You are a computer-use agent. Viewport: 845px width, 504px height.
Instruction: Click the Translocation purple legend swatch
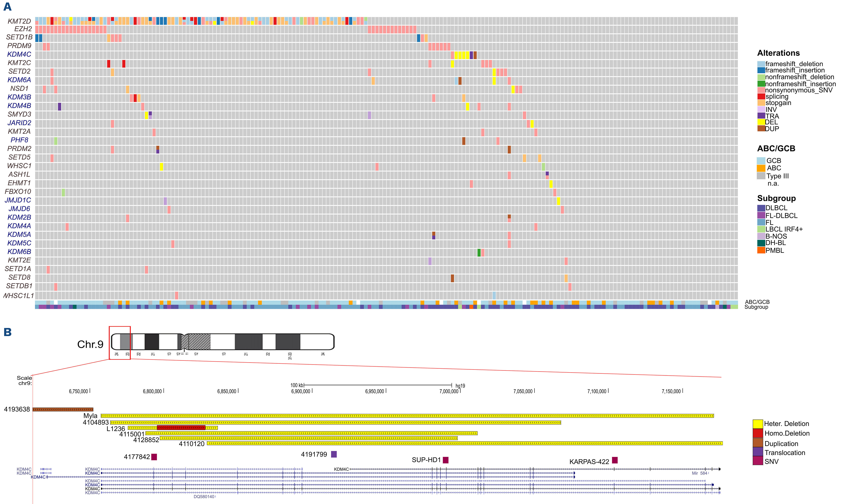coord(758,452)
